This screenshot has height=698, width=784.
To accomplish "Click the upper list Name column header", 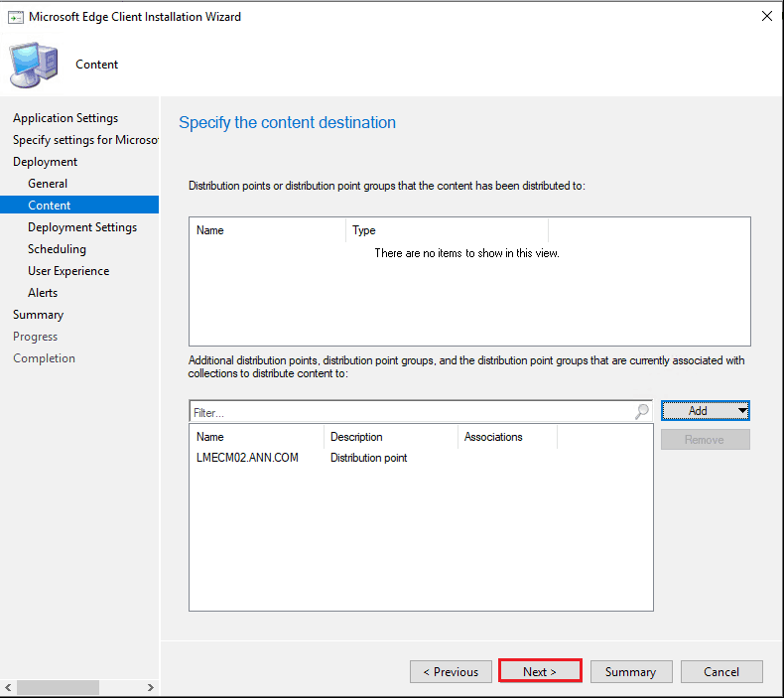I will (268, 230).
